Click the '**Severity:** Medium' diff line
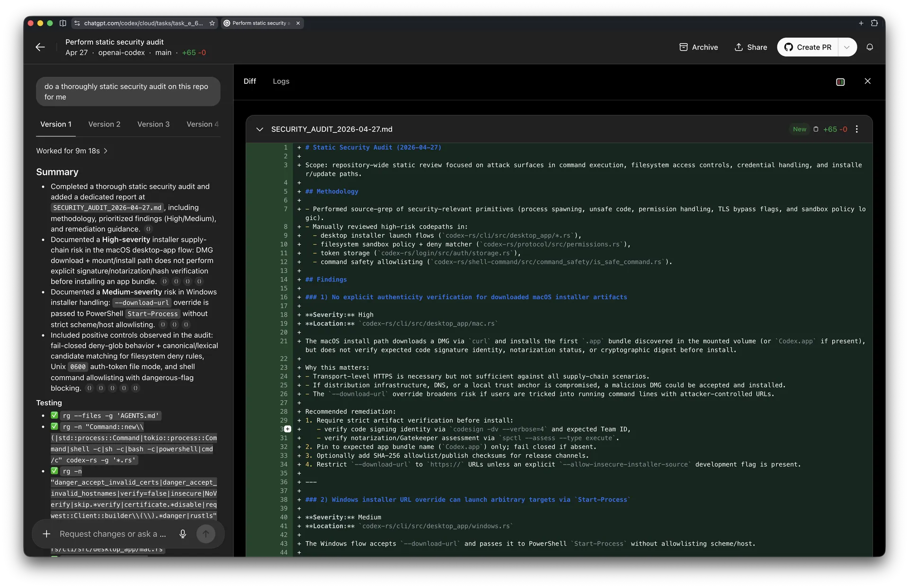This screenshot has width=909, height=588. [x=343, y=517]
